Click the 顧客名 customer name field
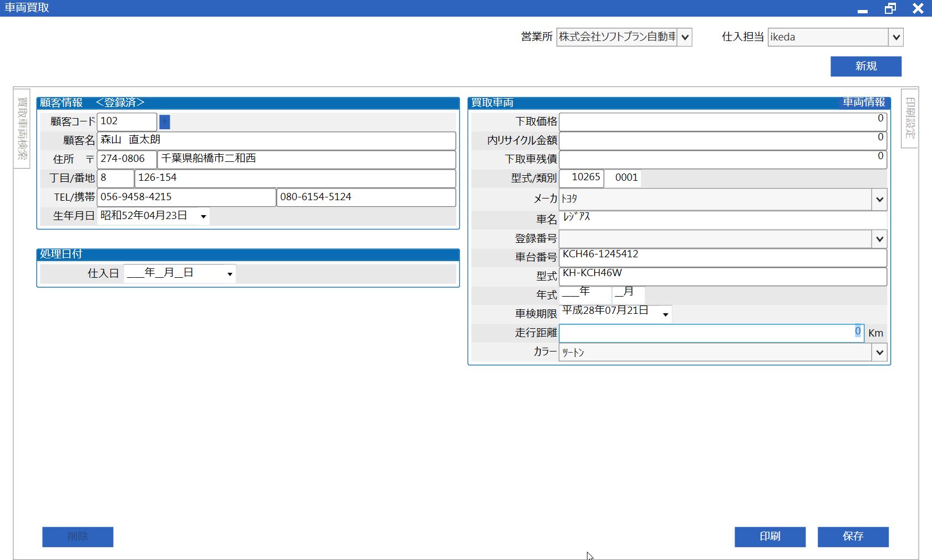The height and width of the screenshot is (560, 932). point(276,140)
